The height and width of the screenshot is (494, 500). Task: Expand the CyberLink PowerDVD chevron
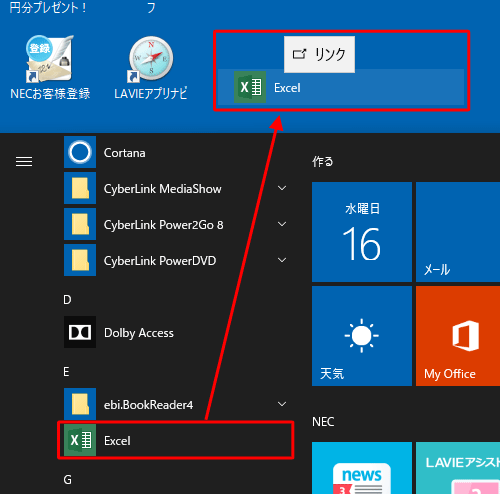[282, 260]
